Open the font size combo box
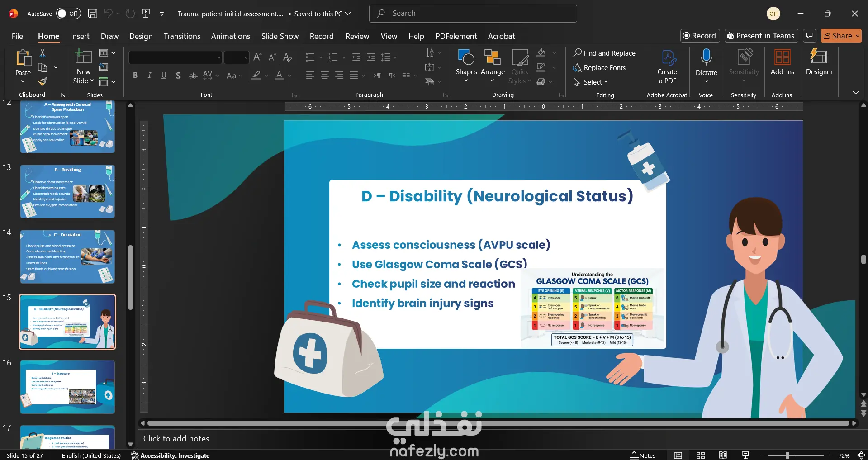 237,57
